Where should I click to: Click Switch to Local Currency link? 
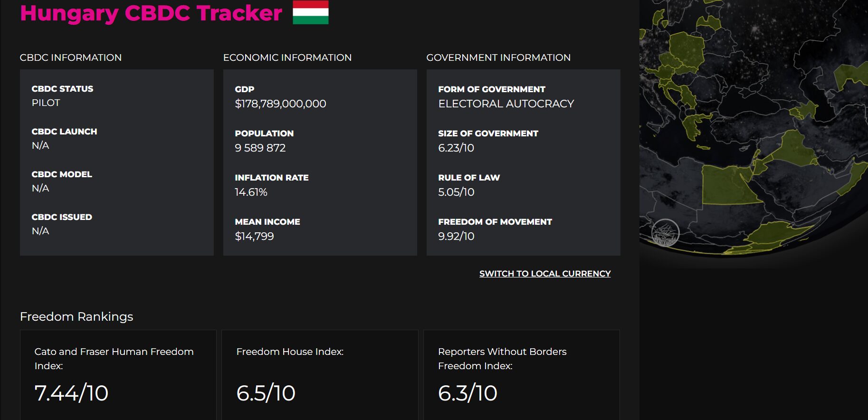[x=545, y=274]
